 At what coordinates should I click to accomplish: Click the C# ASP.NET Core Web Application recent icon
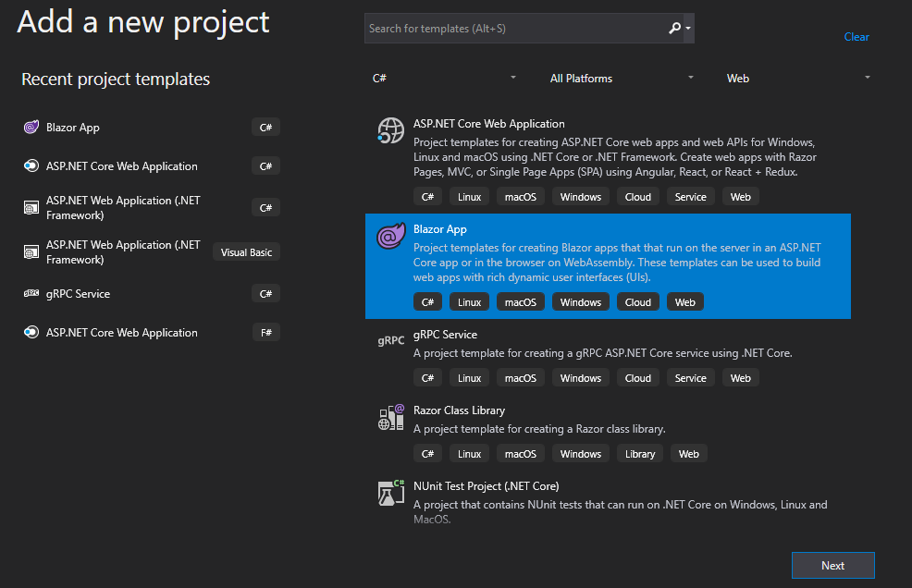click(31, 165)
